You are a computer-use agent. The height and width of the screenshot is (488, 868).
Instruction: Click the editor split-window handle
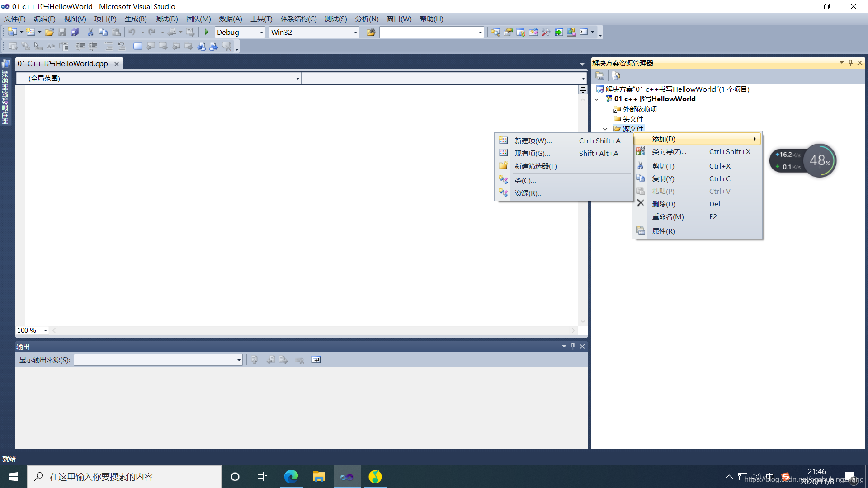pyautogui.click(x=583, y=90)
